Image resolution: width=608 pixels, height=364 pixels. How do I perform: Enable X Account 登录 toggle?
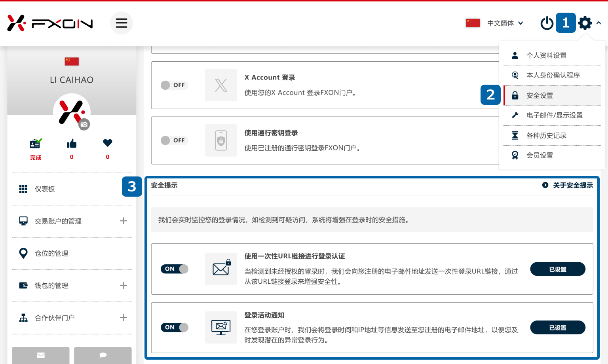pyautogui.click(x=174, y=85)
